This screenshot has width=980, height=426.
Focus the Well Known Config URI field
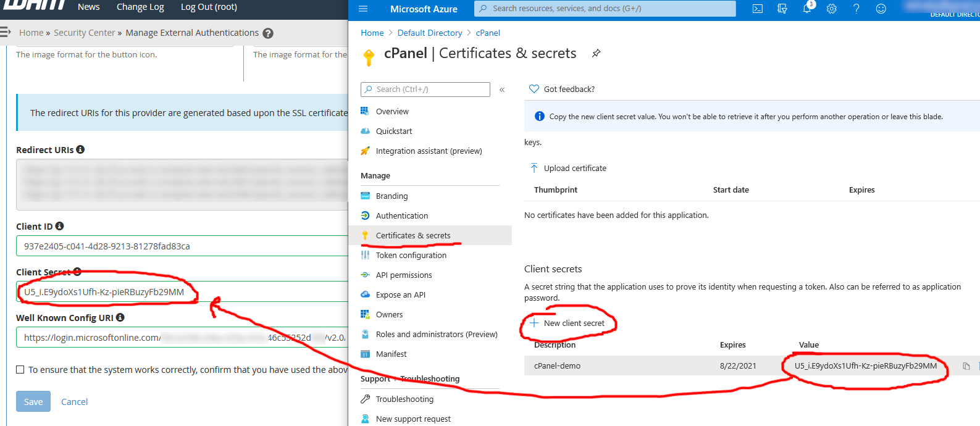(x=182, y=337)
